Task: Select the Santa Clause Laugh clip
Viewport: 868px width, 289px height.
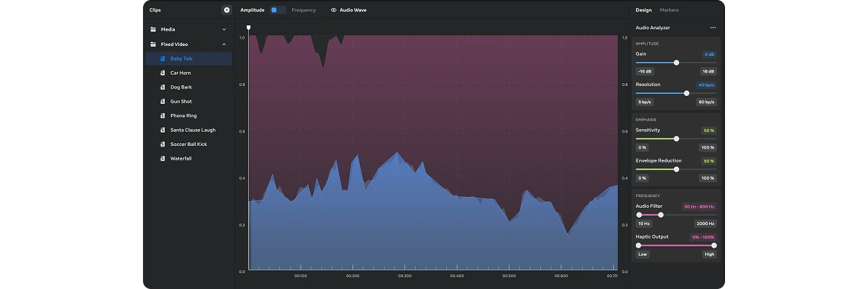Action: tap(193, 130)
